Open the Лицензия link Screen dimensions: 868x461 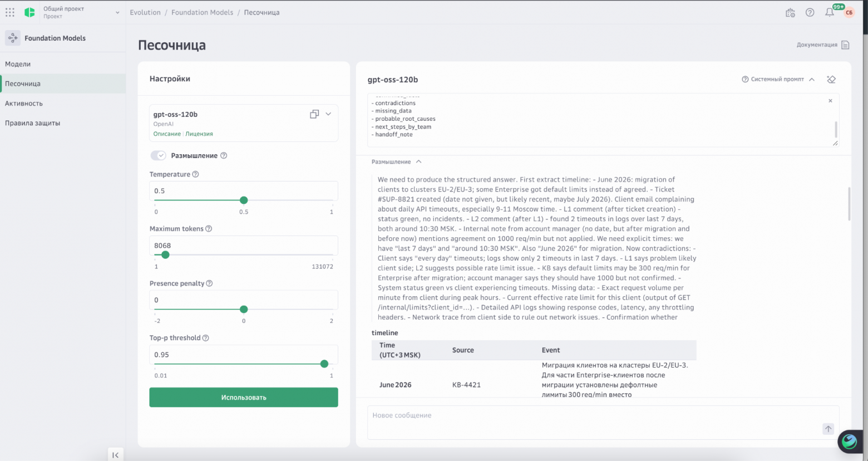click(x=199, y=134)
